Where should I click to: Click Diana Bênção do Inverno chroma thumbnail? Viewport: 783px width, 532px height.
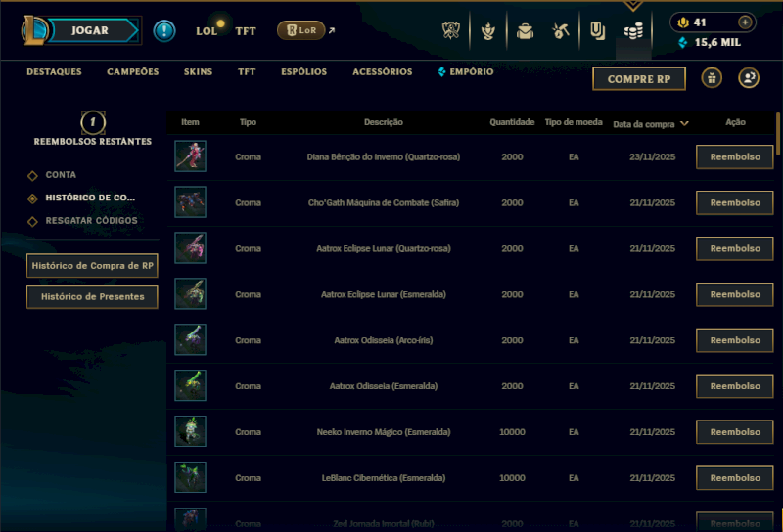point(190,156)
